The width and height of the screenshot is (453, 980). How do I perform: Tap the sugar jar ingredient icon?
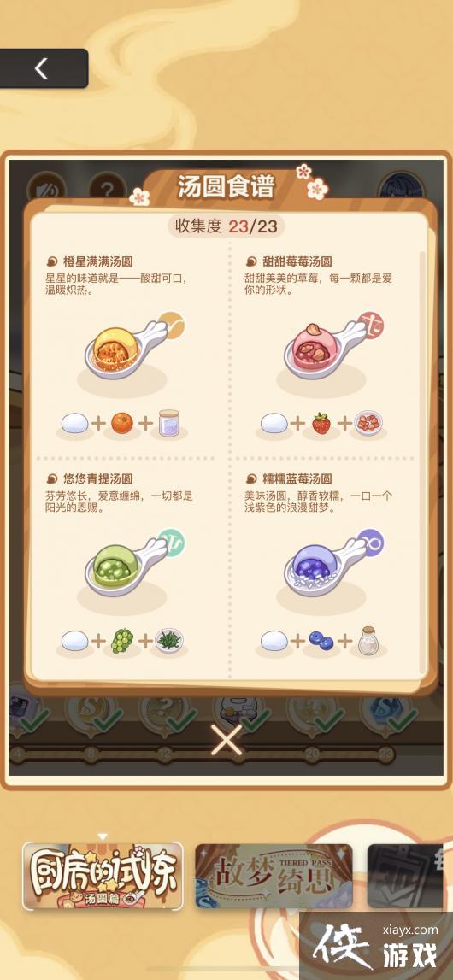168,422
